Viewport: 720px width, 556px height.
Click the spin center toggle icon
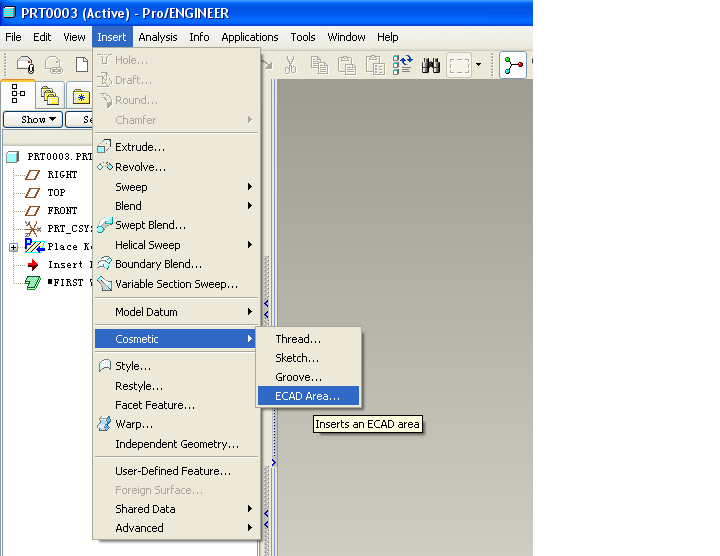pyautogui.click(x=513, y=65)
